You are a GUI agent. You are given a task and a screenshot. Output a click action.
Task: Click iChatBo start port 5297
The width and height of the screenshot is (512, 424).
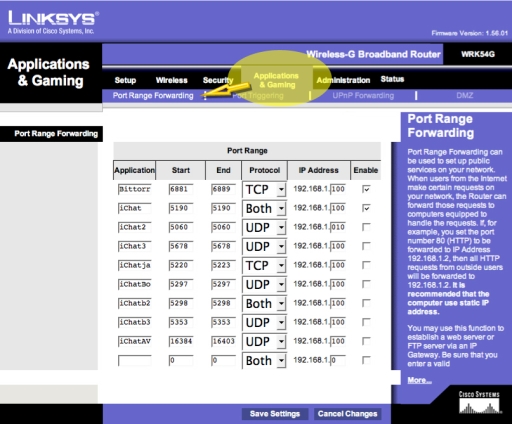pyautogui.click(x=181, y=284)
